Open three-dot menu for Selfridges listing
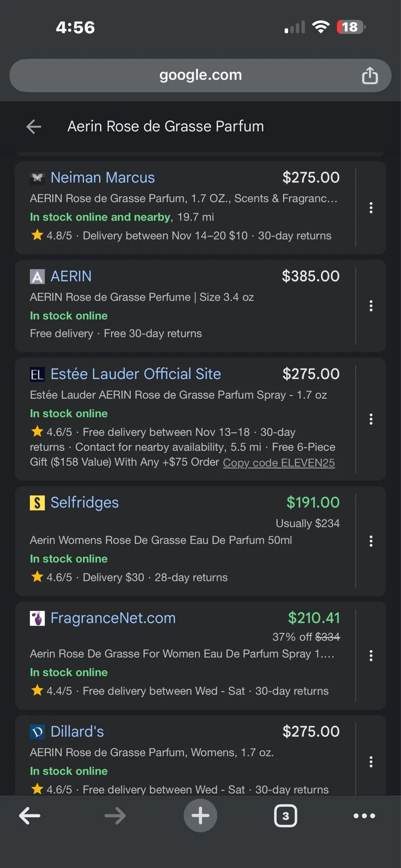 pos(371,541)
